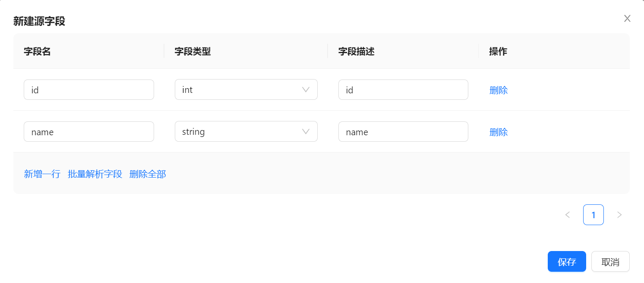Expand the string field type dropdown
This screenshot has width=644, height=283.
(x=246, y=132)
